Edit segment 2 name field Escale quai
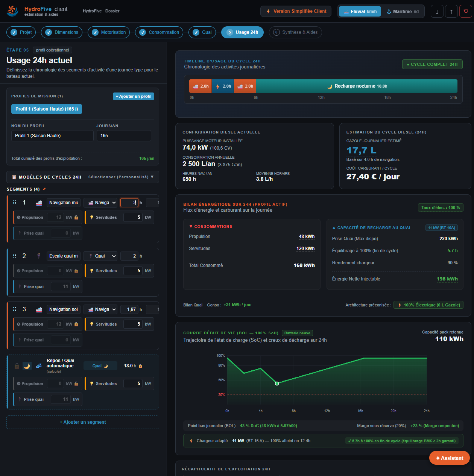Image resolution: width=474 pixels, height=476 pixels. [63, 256]
